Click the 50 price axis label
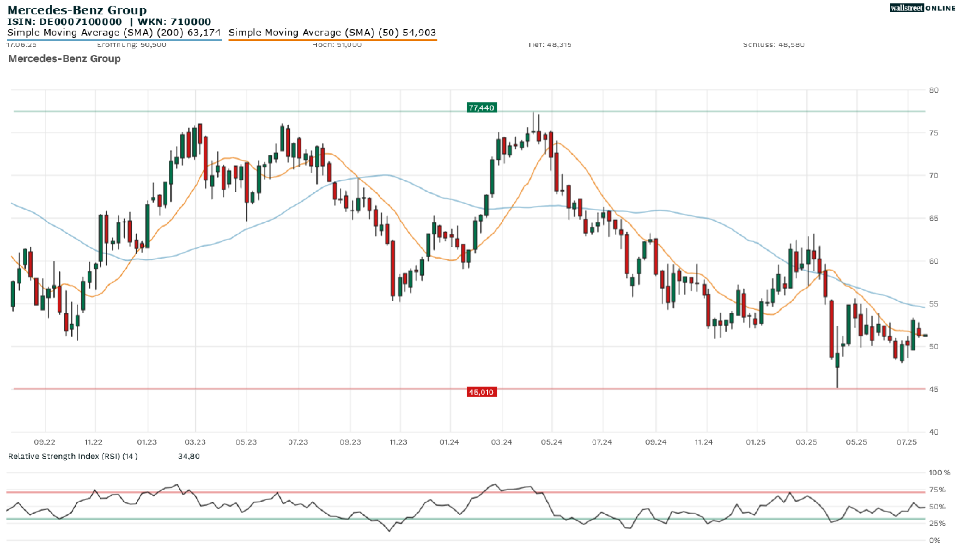 [x=933, y=347]
